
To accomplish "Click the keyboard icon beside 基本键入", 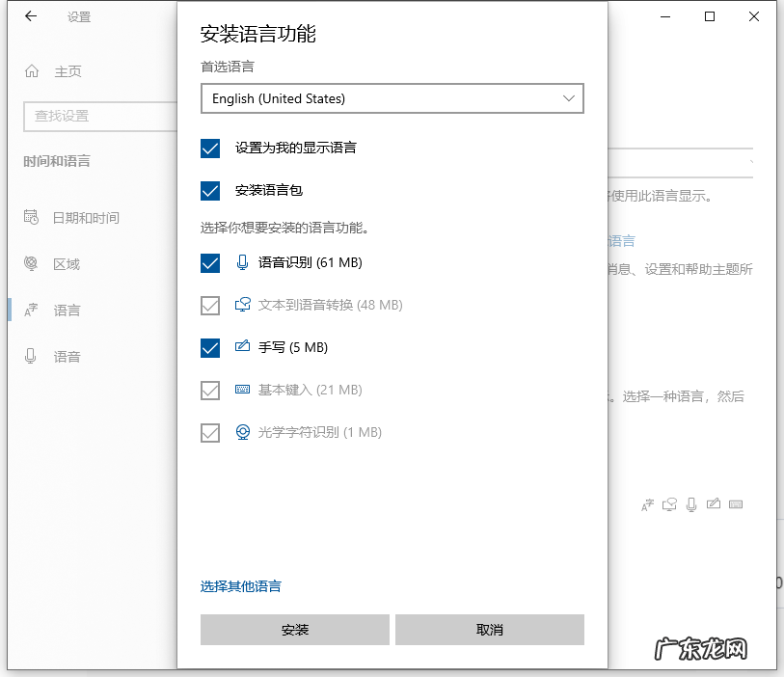I will [x=242, y=390].
